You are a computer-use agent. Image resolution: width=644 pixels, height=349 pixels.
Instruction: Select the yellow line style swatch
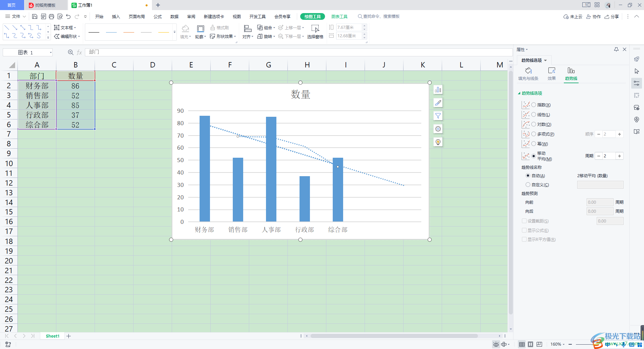tap(164, 32)
